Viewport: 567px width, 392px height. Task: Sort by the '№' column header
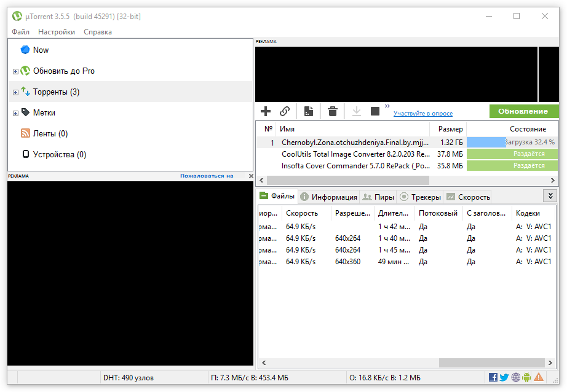(267, 129)
